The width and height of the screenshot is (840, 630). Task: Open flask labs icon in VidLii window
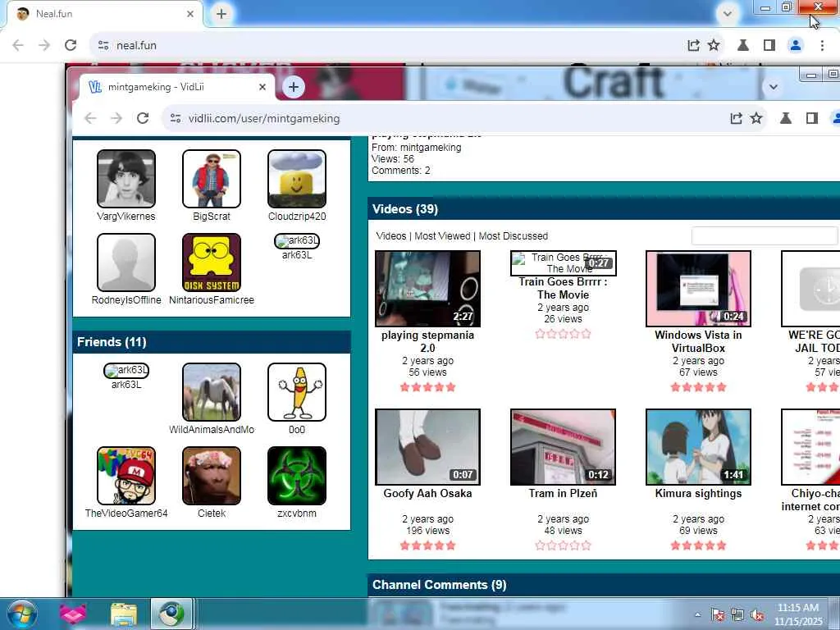(x=785, y=118)
